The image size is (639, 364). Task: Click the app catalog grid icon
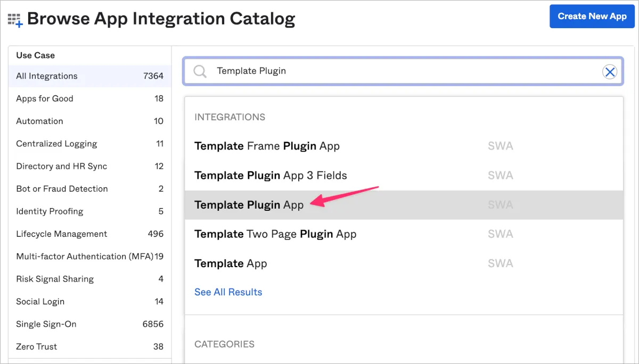coord(15,20)
